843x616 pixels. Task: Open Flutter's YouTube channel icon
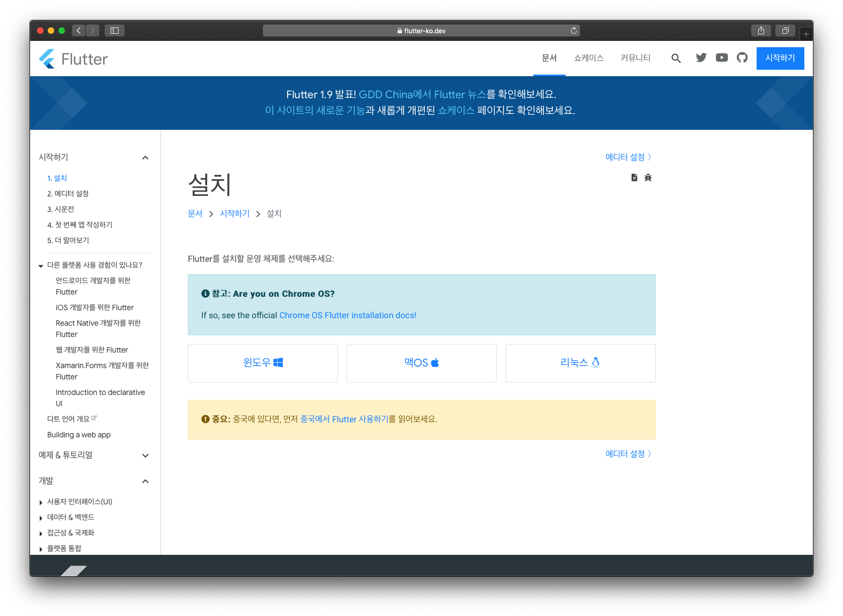tap(722, 57)
